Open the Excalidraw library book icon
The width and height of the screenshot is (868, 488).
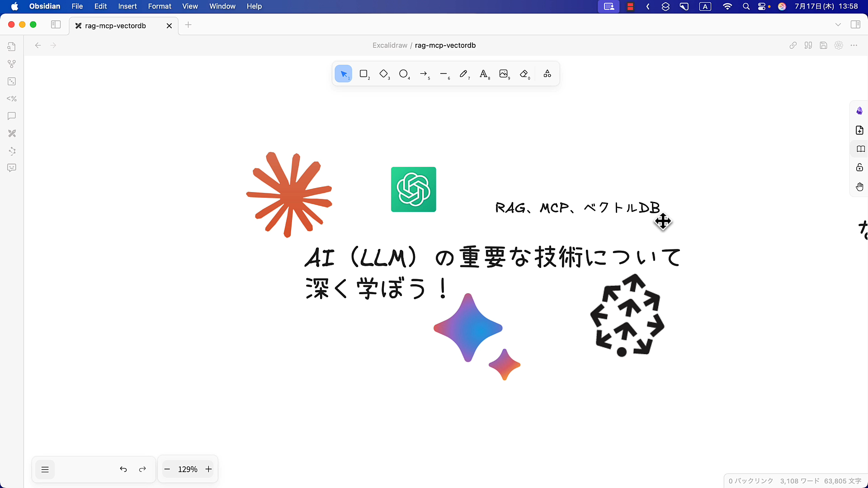[860, 149]
